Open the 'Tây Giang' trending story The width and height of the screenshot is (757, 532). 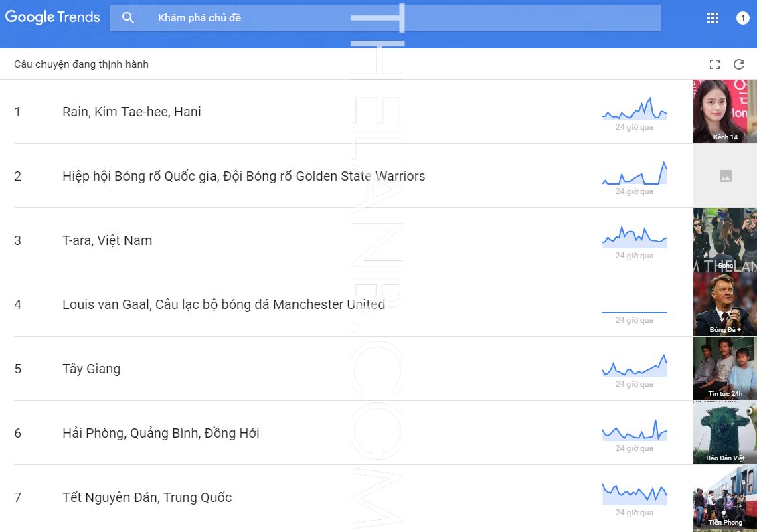coord(92,369)
